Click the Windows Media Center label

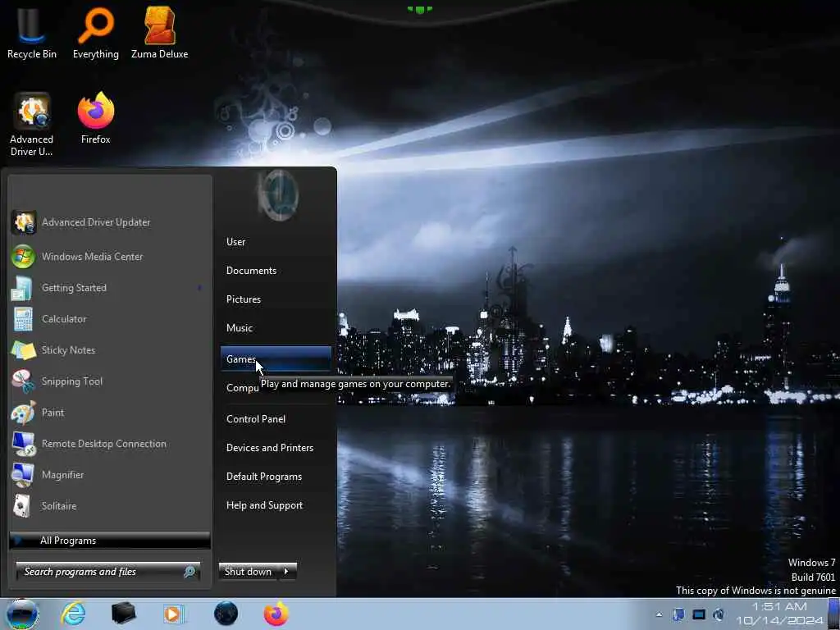pyautogui.click(x=92, y=257)
